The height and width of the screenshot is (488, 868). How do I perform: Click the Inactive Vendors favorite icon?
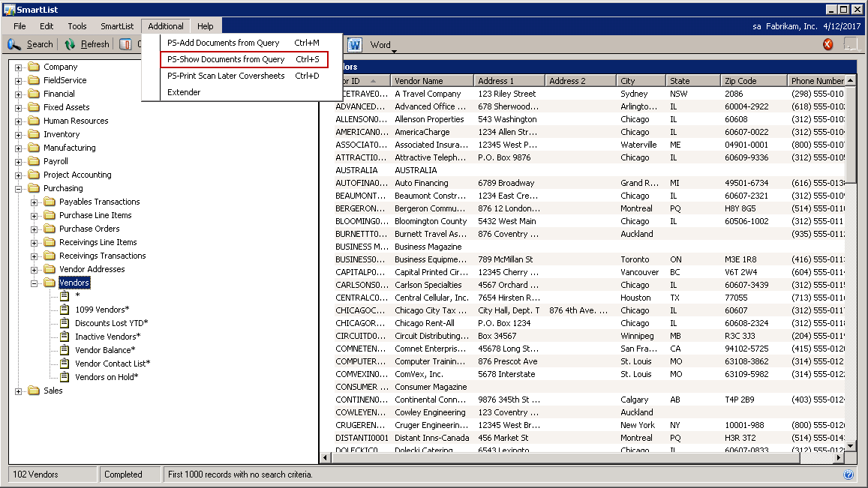point(65,337)
